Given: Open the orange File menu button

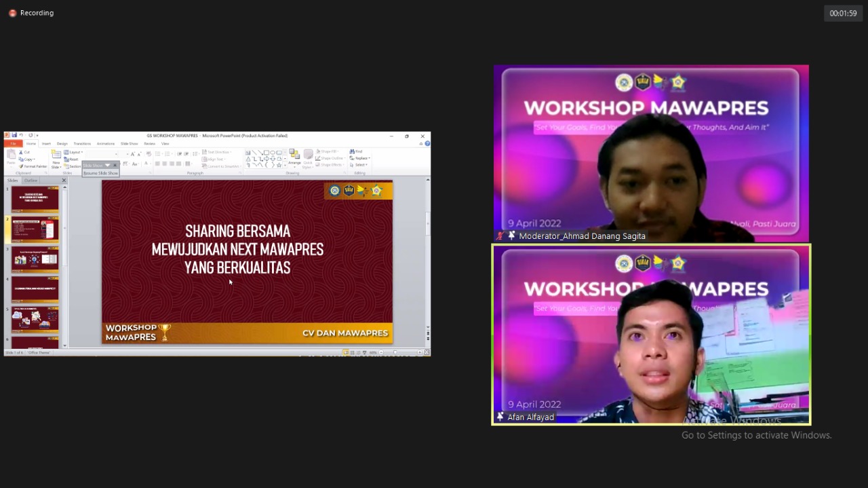Looking at the screenshot, I should point(13,144).
